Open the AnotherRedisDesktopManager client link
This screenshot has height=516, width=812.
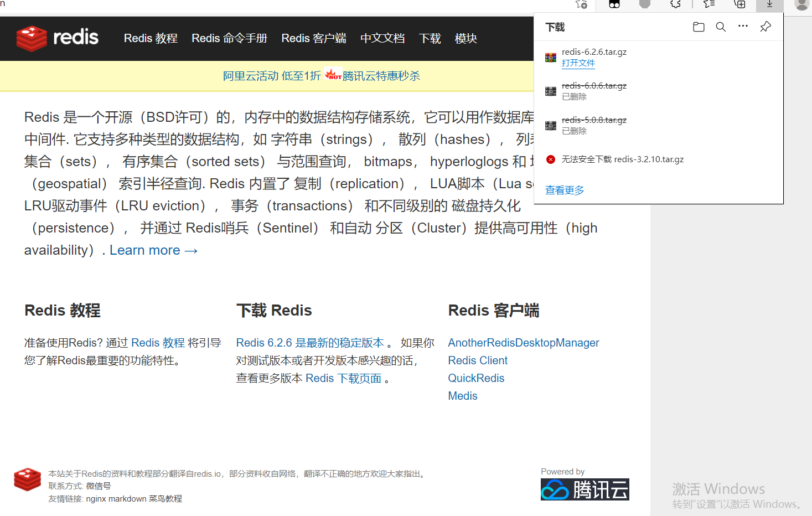coord(523,343)
